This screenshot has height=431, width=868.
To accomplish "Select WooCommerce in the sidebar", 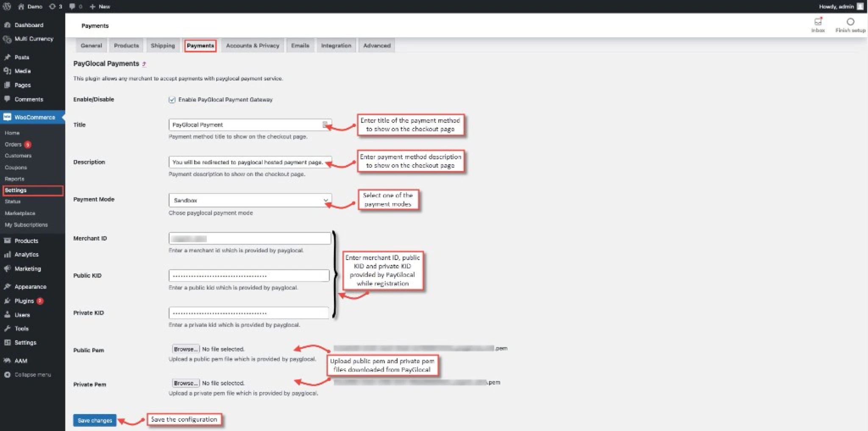I will coord(33,117).
